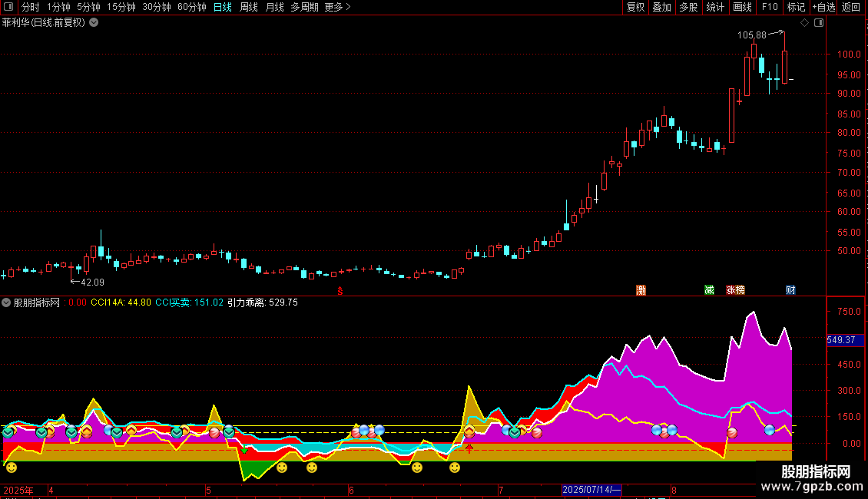Viewport: 868px width, 499px height.
Task: Click the leftmost smiley face in indicator pane
Action: click(11, 468)
